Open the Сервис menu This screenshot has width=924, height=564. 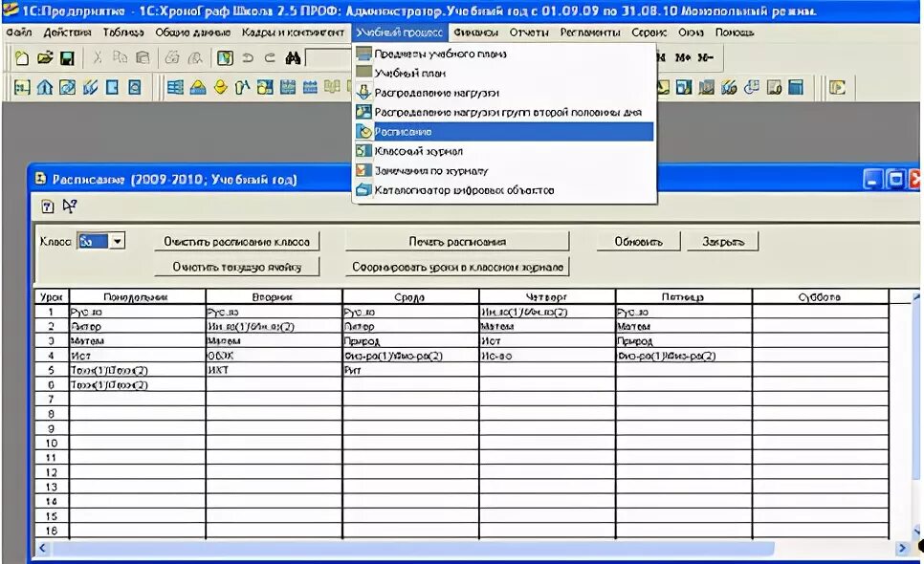649,33
